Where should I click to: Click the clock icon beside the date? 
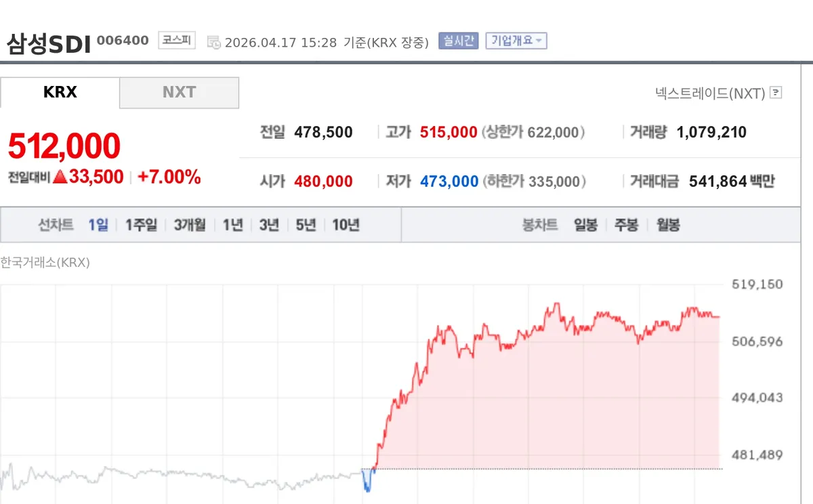point(213,42)
